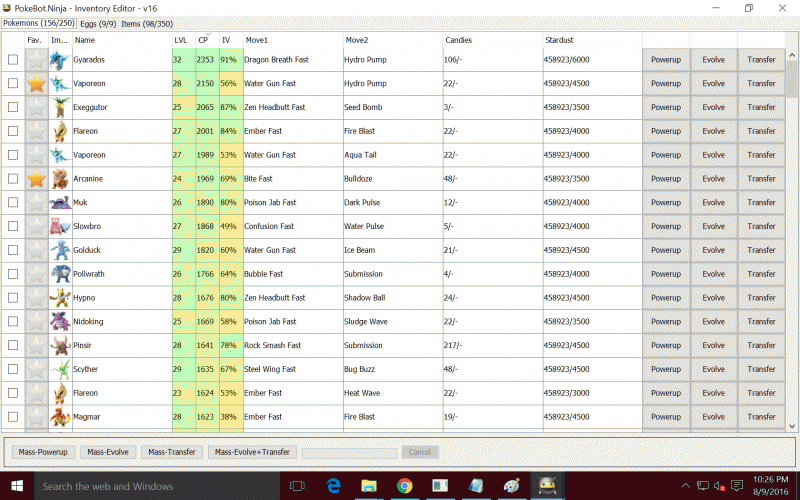This screenshot has width=800, height=500.
Task: Sort by the Candies column header
Action: tap(493, 40)
